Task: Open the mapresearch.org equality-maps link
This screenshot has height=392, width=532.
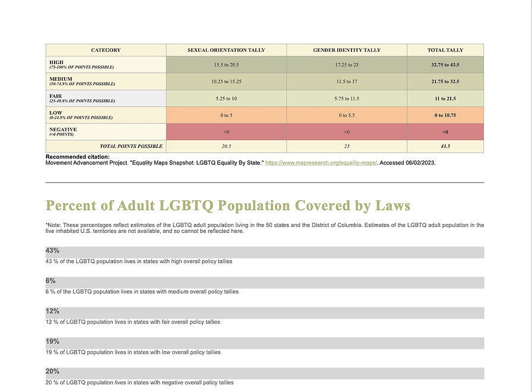Action: pyautogui.click(x=321, y=163)
